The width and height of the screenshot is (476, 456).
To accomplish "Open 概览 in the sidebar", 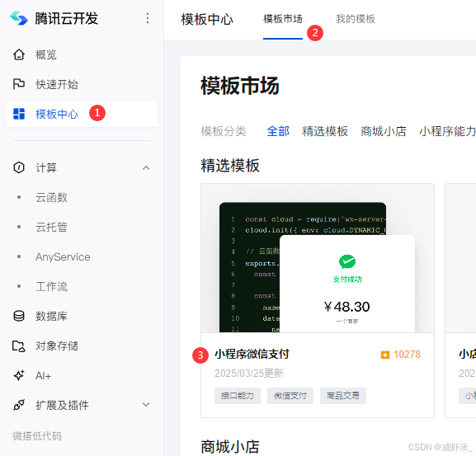I will (x=82, y=54).
